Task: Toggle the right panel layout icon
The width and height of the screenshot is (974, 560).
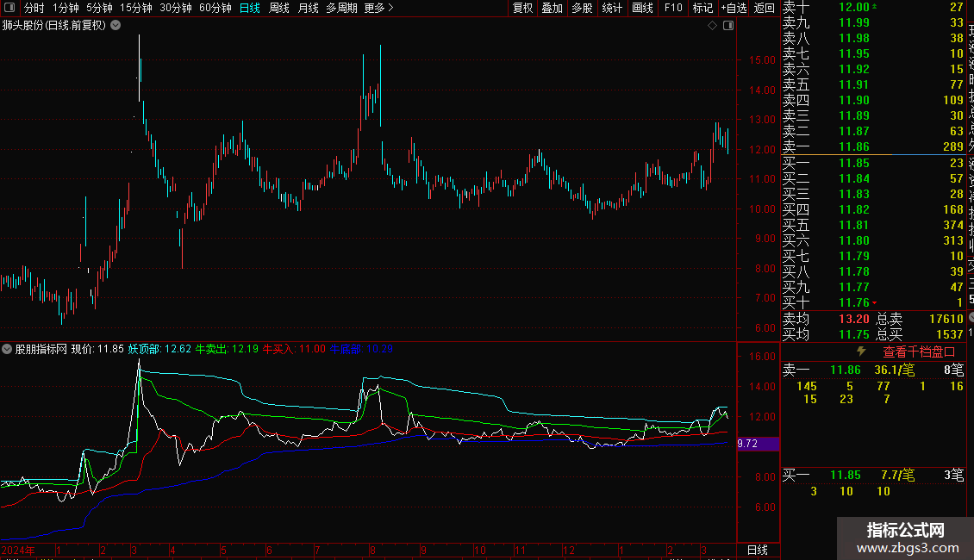Action: (728, 26)
